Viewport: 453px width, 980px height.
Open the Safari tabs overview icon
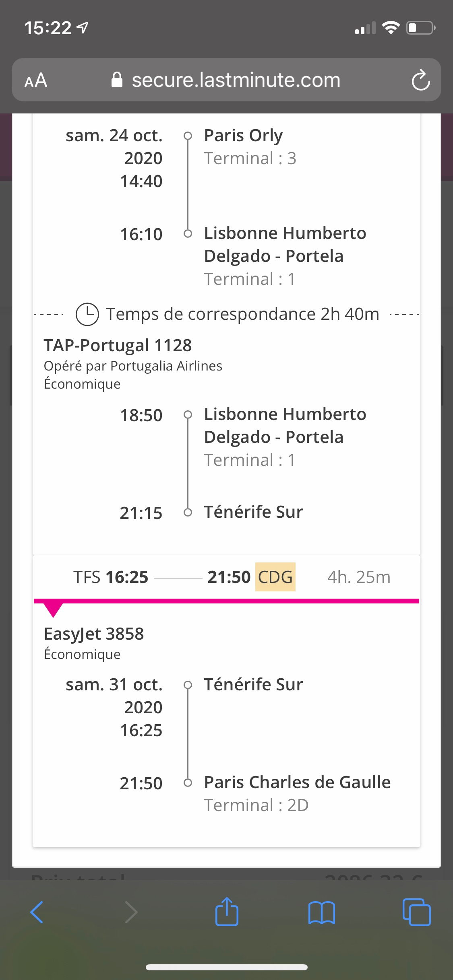pos(416,912)
